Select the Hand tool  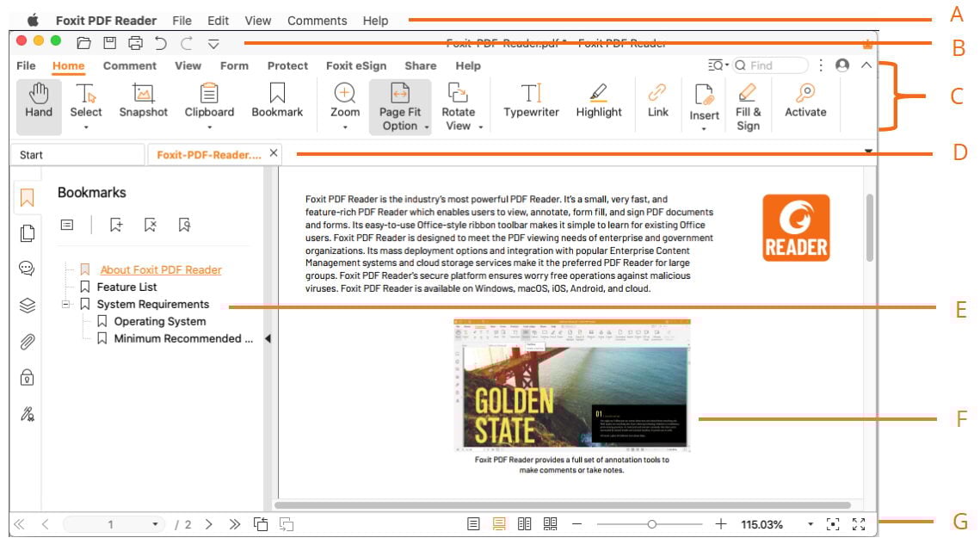pos(38,102)
